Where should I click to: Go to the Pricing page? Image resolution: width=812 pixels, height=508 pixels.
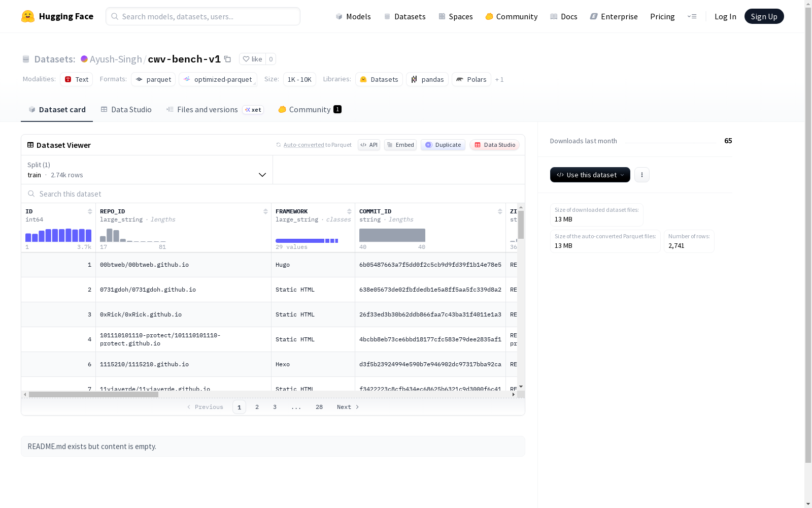pyautogui.click(x=662, y=16)
